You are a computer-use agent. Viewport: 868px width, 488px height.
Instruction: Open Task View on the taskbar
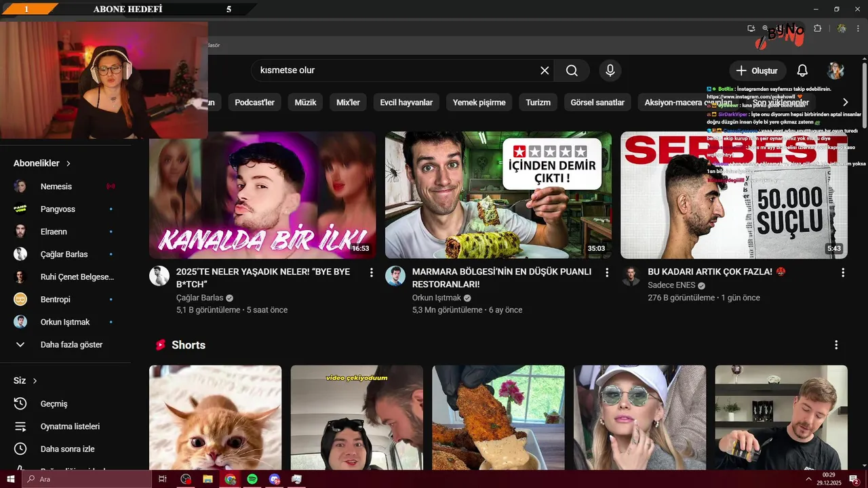point(163,479)
